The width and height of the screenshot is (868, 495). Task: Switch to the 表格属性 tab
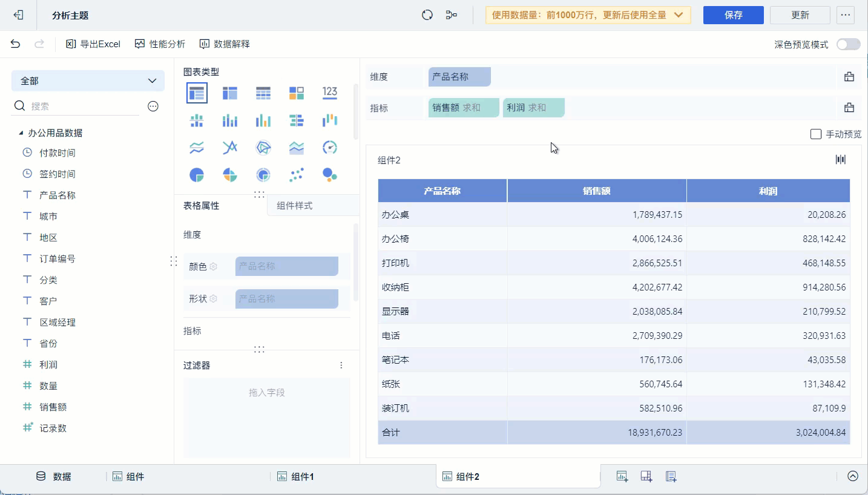click(x=202, y=206)
